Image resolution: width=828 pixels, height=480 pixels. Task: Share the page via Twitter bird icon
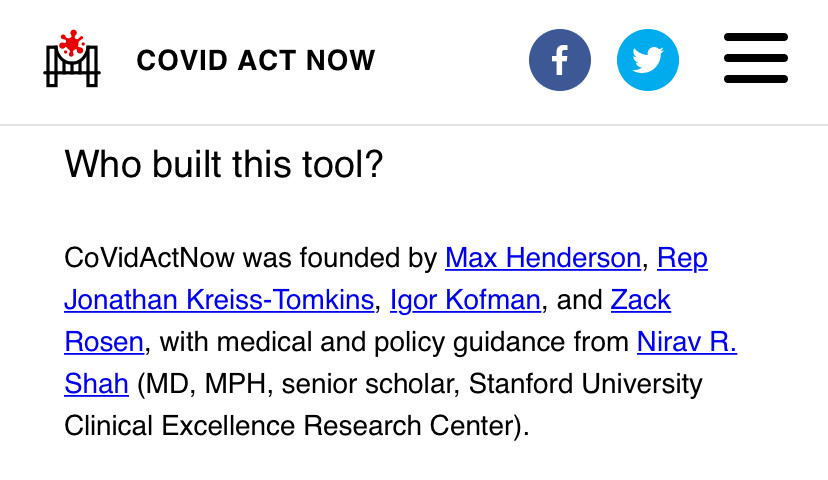pos(648,60)
